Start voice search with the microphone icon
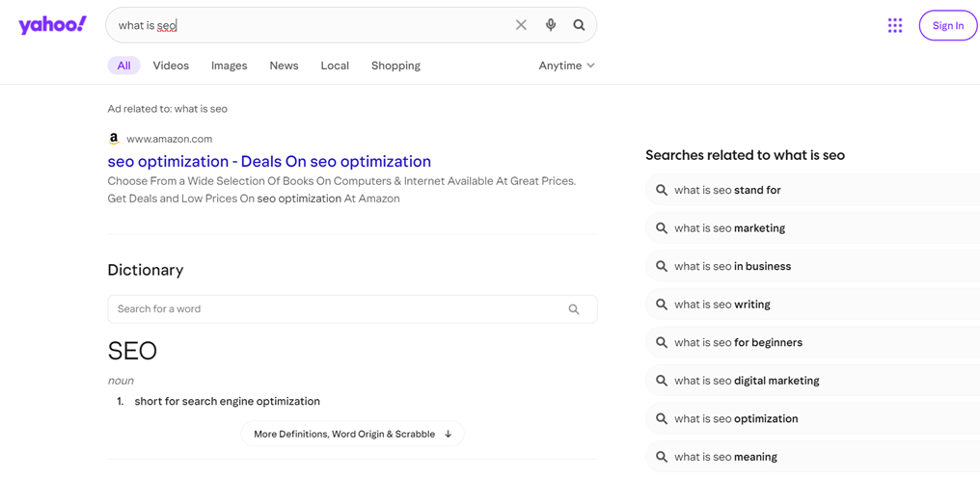The width and height of the screenshot is (980, 478). click(x=550, y=25)
